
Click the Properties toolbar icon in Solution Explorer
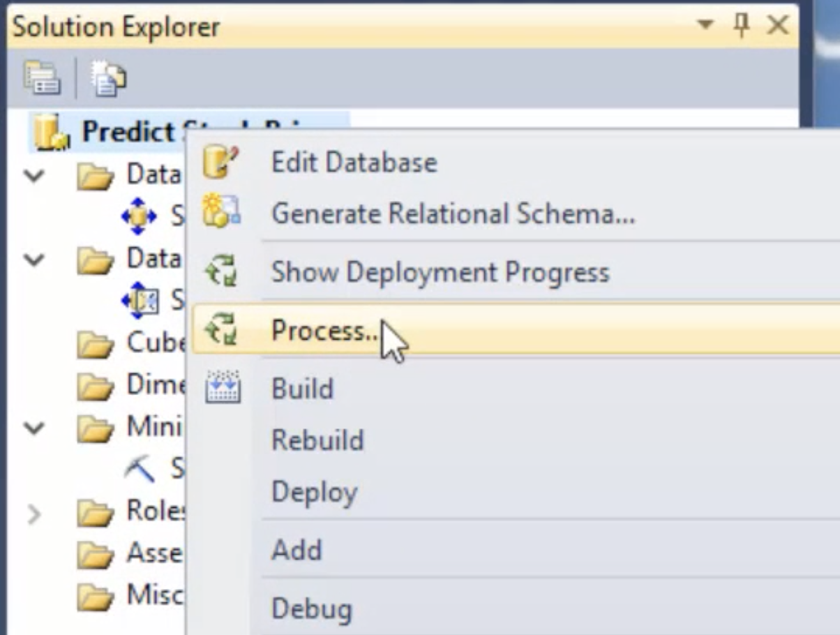(43, 77)
